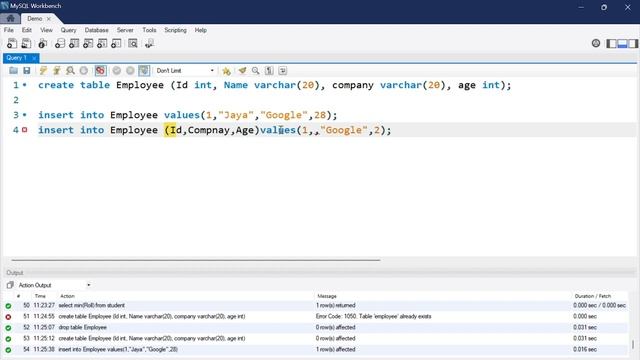Screen dimensions: 640x360
Task: Open the Scripting menu
Action: pos(175,30)
